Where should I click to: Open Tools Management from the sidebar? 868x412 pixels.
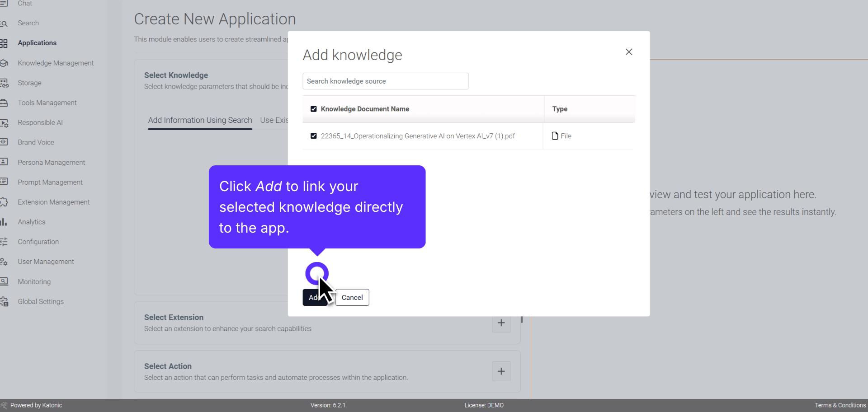tap(5, 103)
